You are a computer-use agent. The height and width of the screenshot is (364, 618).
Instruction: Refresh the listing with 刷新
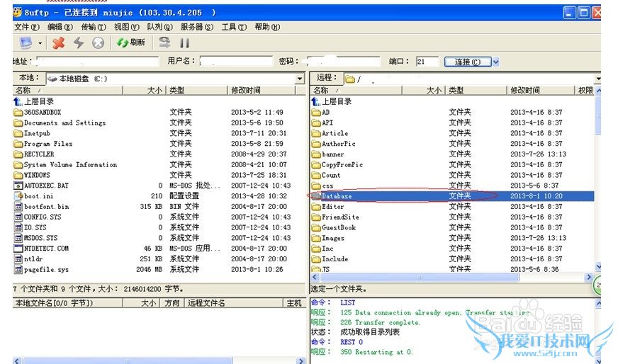click(x=131, y=42)
